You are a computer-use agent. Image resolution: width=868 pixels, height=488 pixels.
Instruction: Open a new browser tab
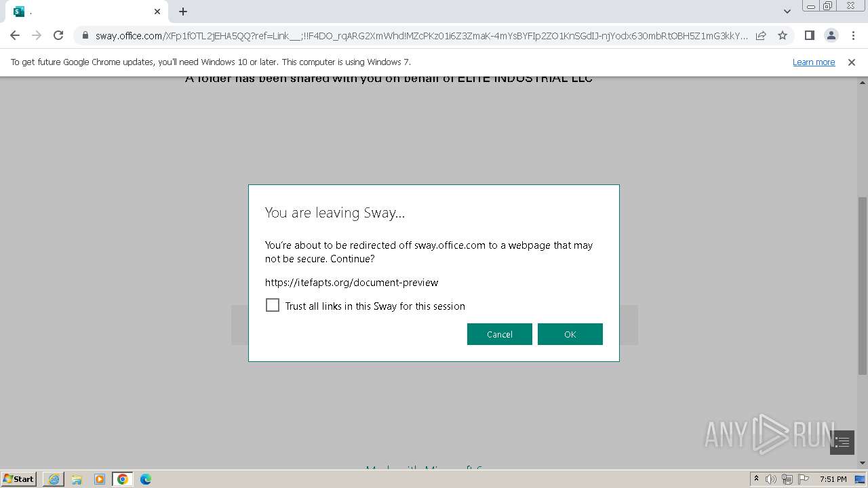183,12
